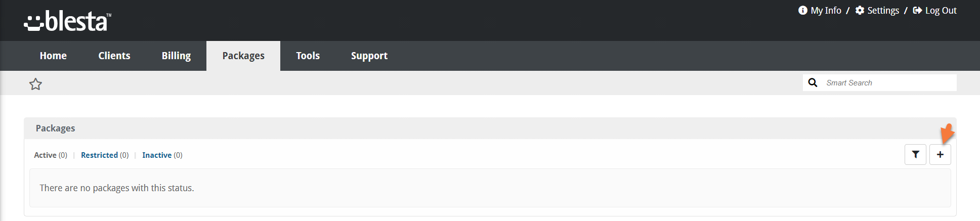
Task: Open the Home menu
Action: pos(53,56)
